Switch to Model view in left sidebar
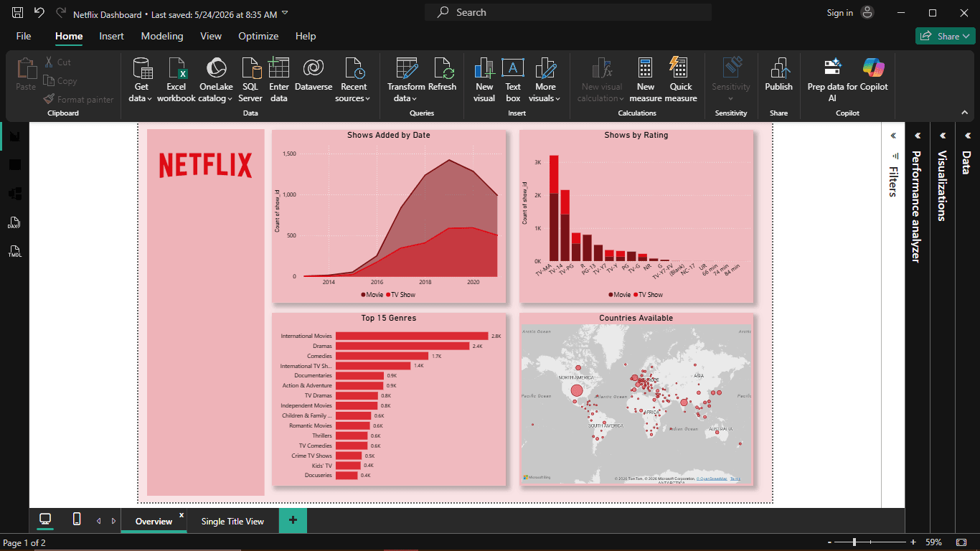The height and width of the screenshot is (551, 980). (x=15, y=193)
